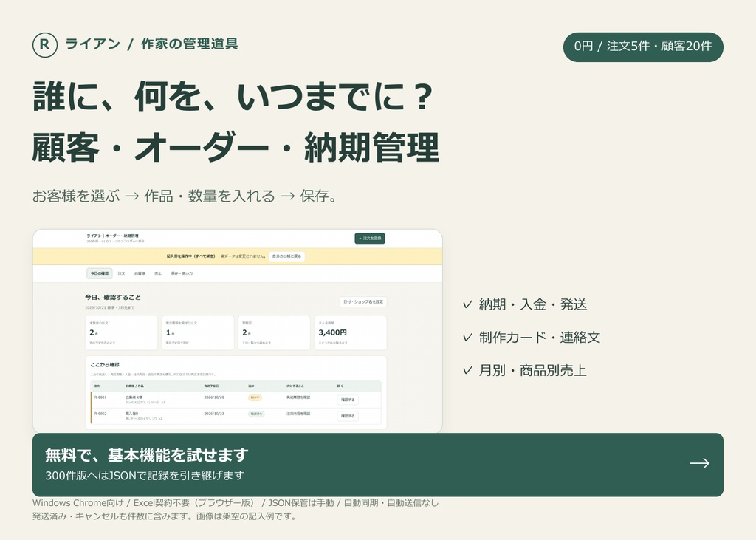Click the 無料で、基本機能を試せます banner

(378, 465)
